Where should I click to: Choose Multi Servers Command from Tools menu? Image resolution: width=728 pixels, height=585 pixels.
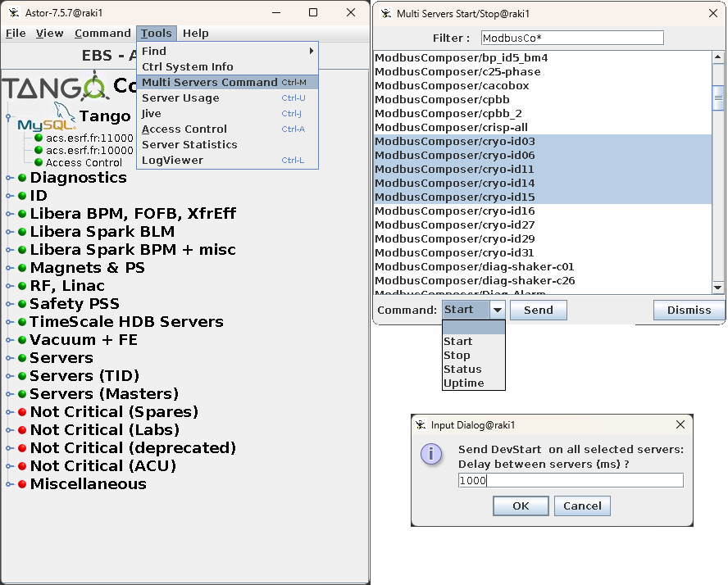[x=228, y=83]
